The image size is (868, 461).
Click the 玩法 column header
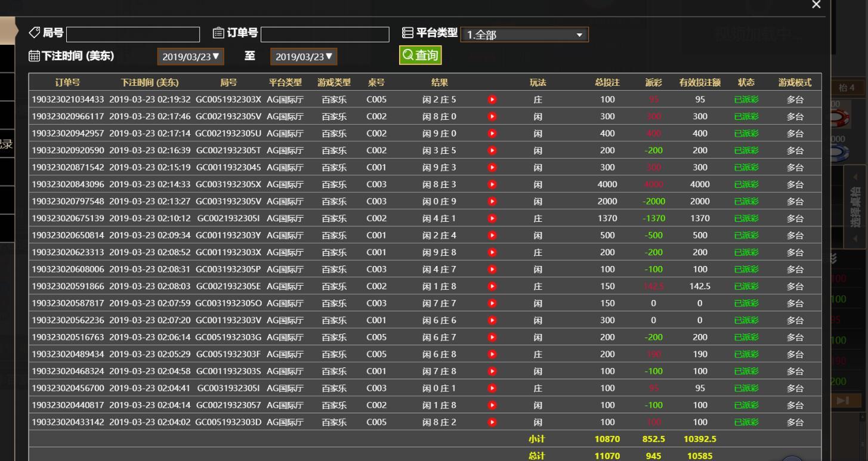pos(538,83)
